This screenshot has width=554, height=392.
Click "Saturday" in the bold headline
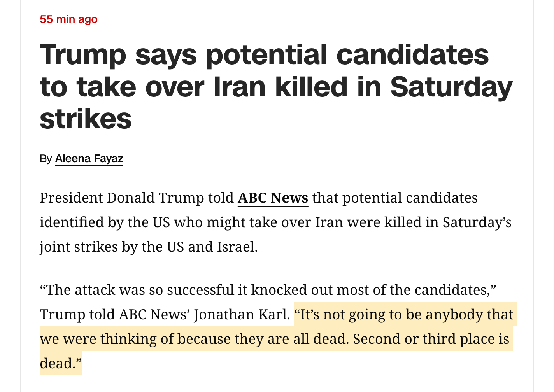[x=451, y=87]
